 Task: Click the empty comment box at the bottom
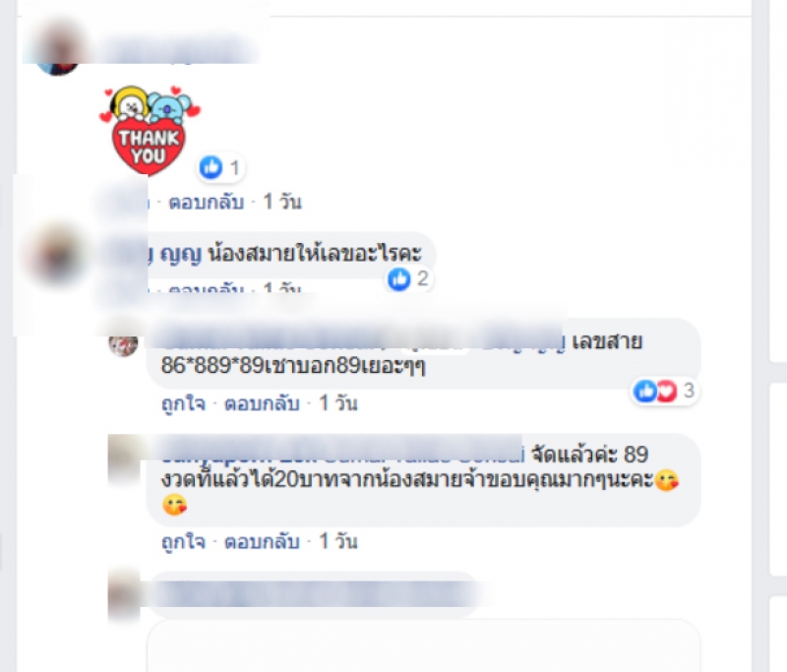coord(423,645)
